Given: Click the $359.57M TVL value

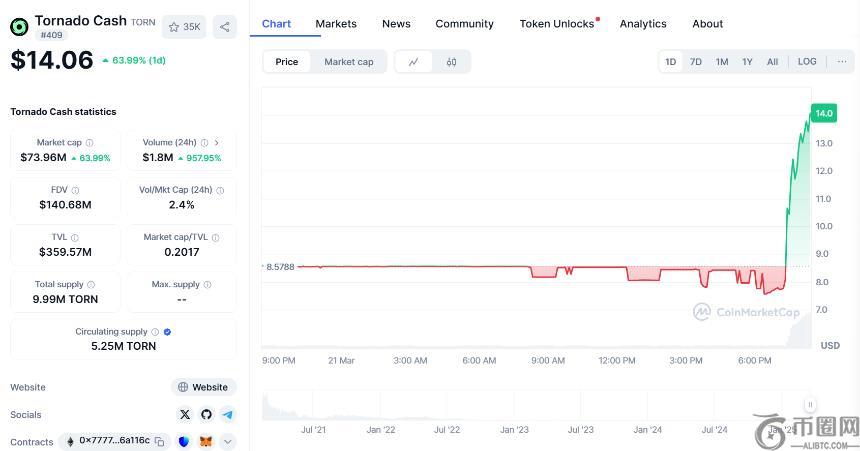Looking at the screenshot, I should [65, 252].
